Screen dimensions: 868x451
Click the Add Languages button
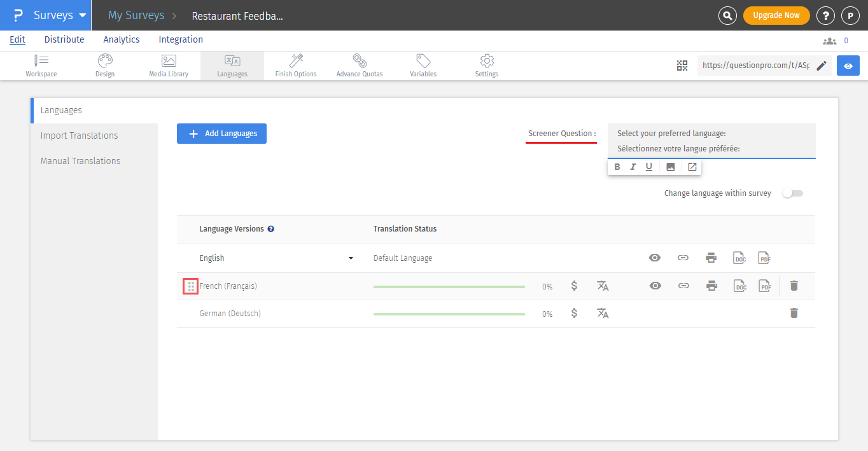[221, 134]
